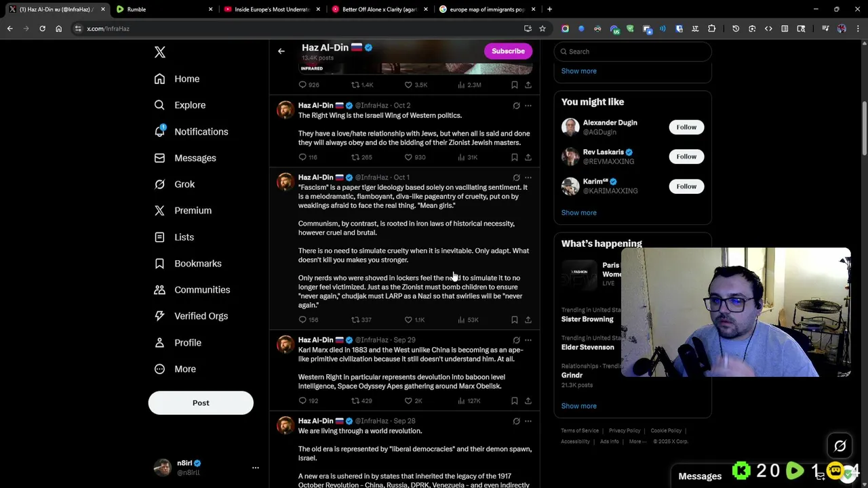This screenshot has width=868, height=488.
Task: Open Premium in the sidebar
Action: click(x=183, y=210)
